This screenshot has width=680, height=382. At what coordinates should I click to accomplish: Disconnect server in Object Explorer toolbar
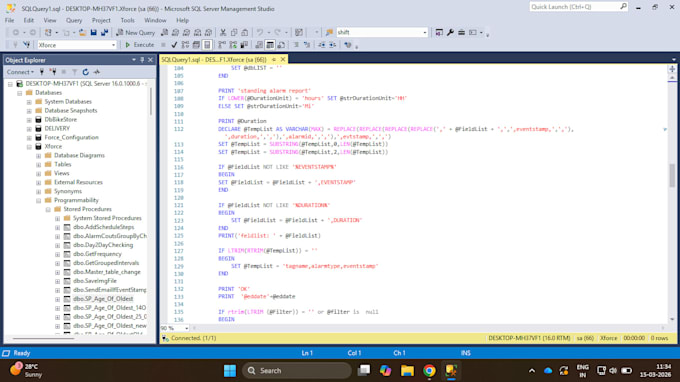point(53,72)
